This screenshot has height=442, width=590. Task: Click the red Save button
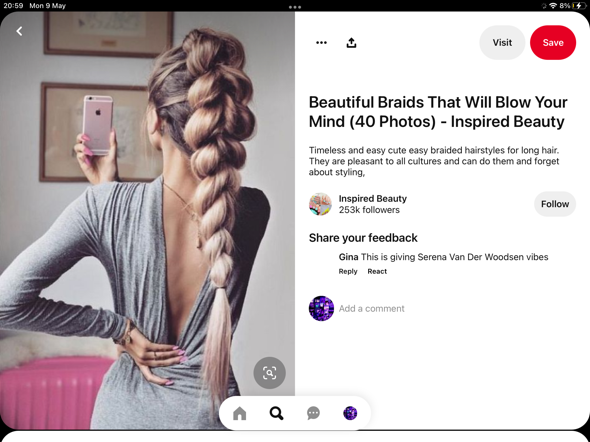pyautogui.click(x=553, y=43)
